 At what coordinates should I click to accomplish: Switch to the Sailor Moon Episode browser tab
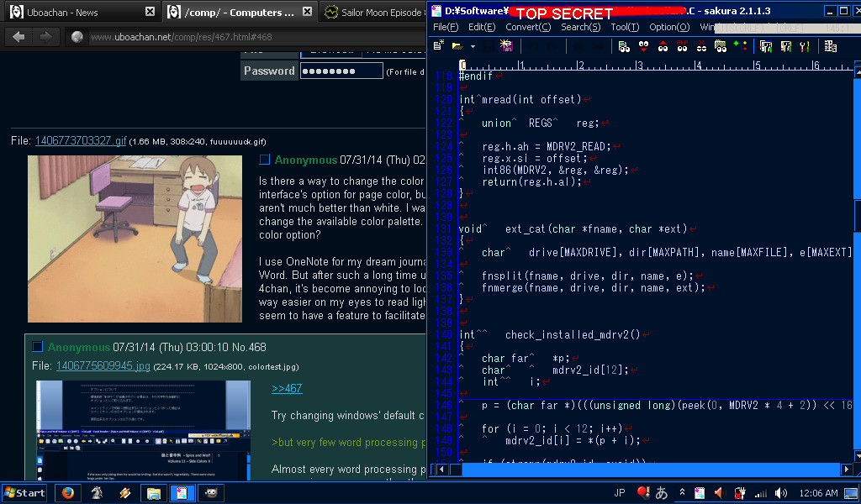[373, 12]
